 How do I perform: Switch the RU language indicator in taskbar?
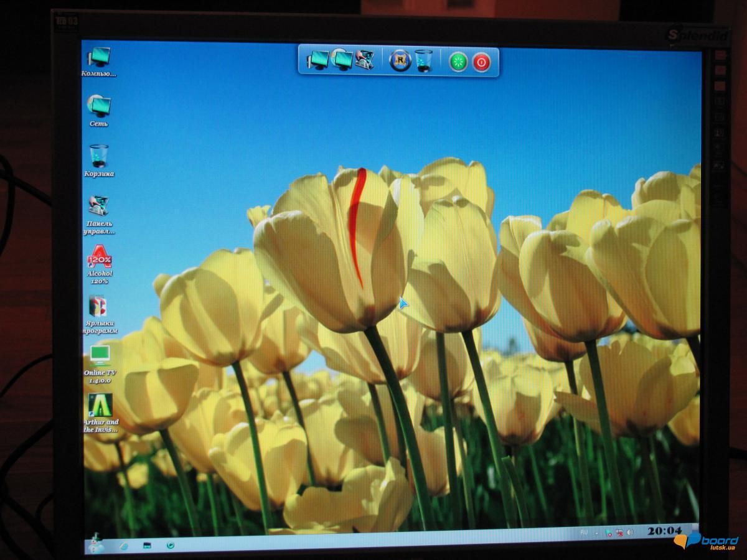[584, 533]
